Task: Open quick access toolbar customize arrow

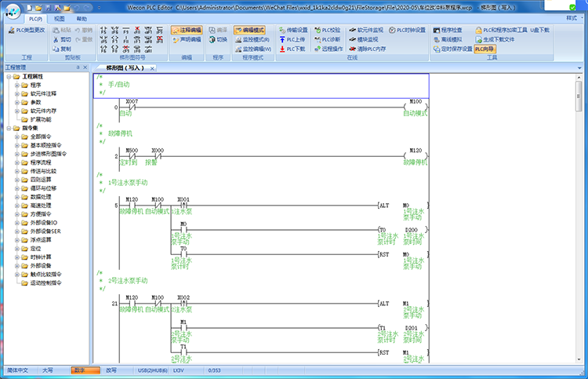Action: (x=99, y=8)
